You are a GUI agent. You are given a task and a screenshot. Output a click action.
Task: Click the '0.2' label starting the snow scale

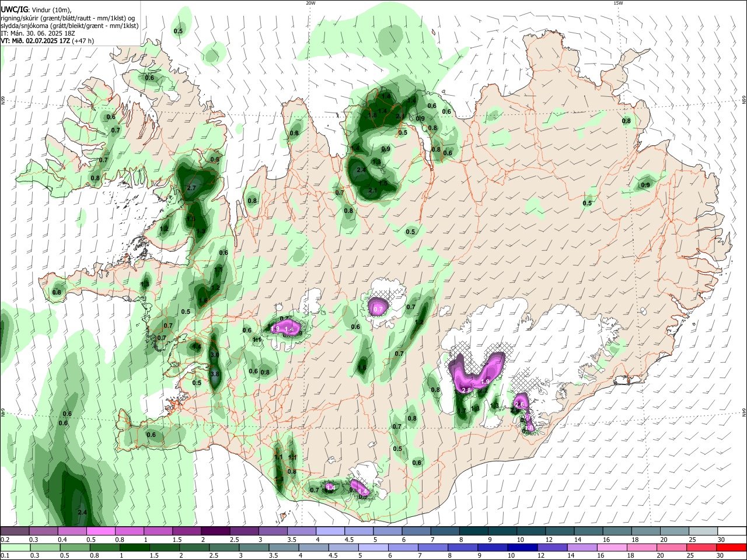coord(5,540)
